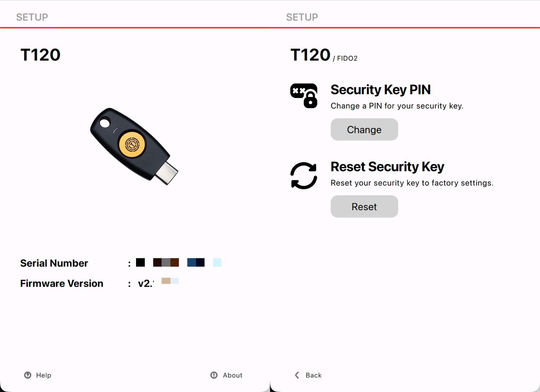540x392 pixels.
Task: Go Back using the Back label
Action: [314, 375]
